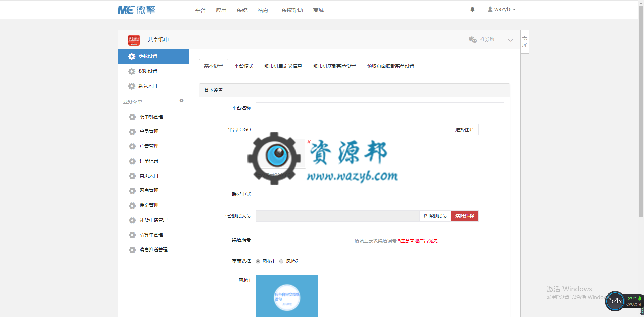
Task: Click the 联系电话 input field
Action: [380, 194]
